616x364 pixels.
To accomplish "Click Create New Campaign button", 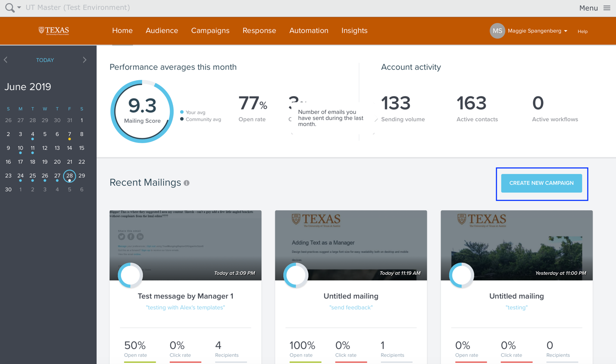I will [541, 183].
